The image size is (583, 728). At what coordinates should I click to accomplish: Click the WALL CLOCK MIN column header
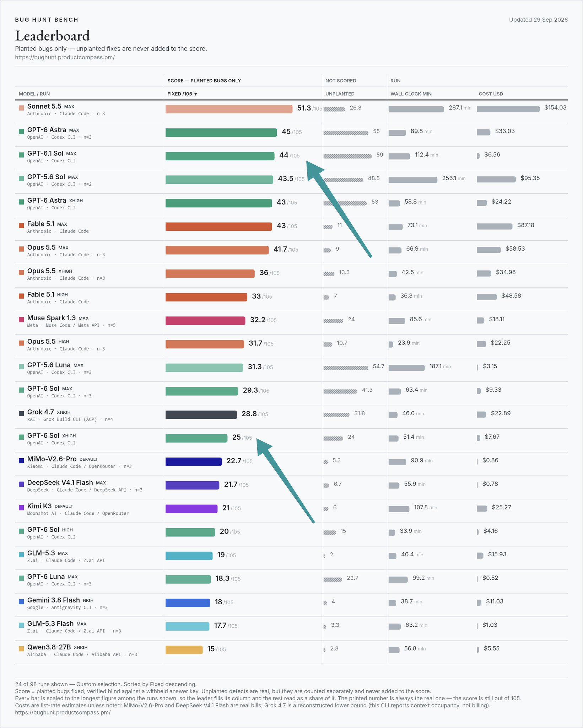pyautogui.click(x=411, y=94)
